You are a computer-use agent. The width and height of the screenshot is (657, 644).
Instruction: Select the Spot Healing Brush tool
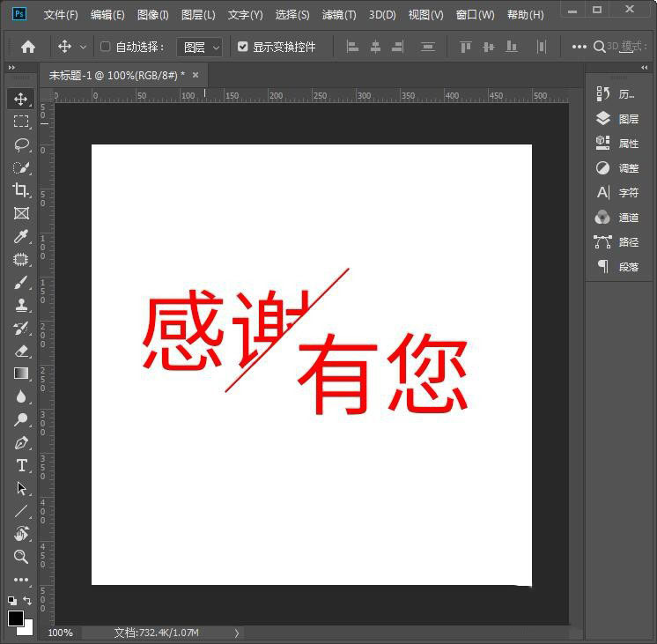pyautogui.click(x=20, y=260)
